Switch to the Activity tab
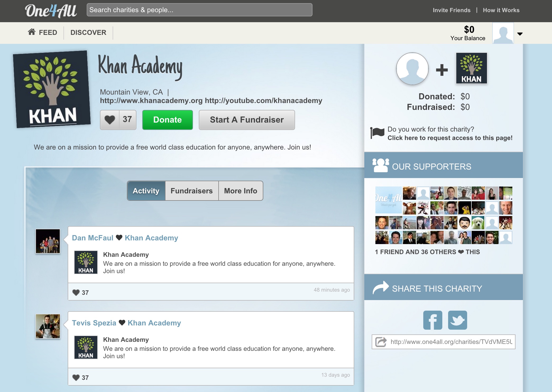 point(146,191)
